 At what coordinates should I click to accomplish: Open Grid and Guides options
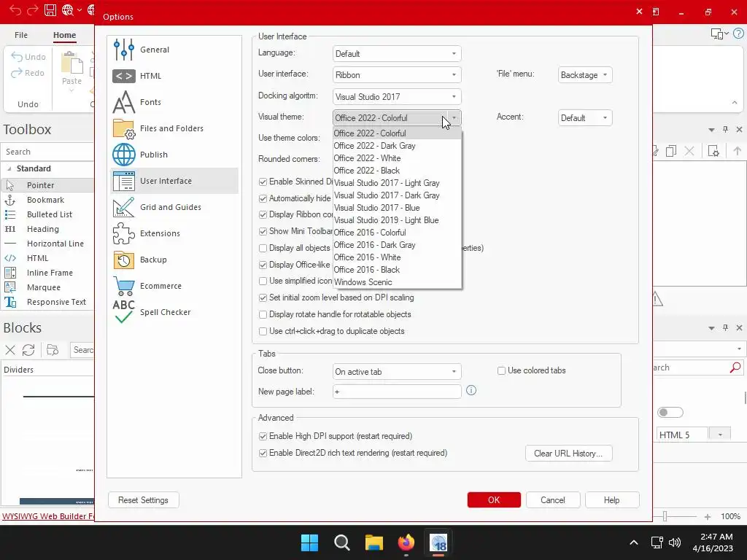[174, 206]
